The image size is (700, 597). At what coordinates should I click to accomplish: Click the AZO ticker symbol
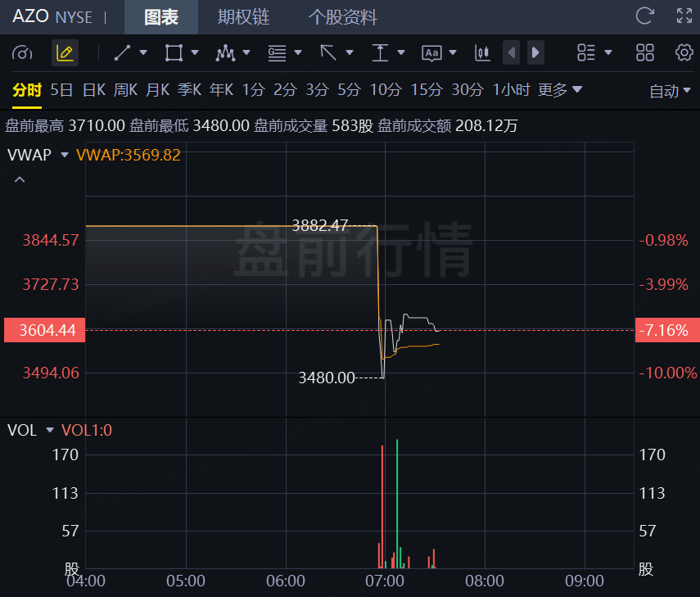point(30,16)
